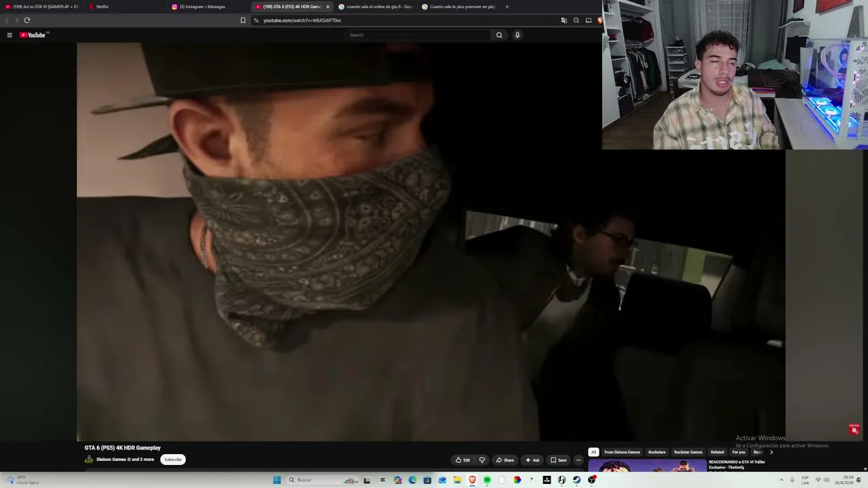Switch to the 'Así es GTA VI' tab

[x=42, y=7]
